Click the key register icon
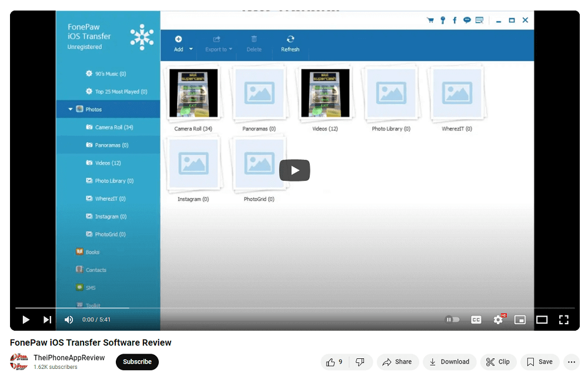The height and width of the screenshot is (373, 588). click(443, 20)
